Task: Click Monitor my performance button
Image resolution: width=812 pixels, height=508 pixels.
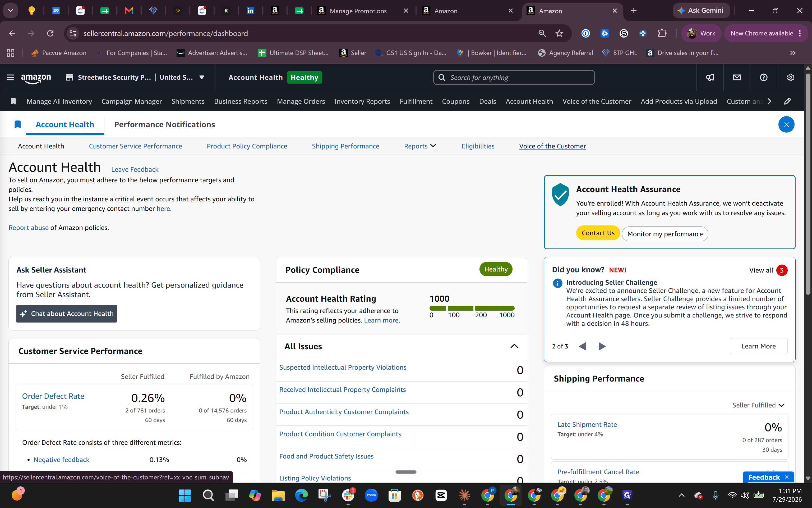Action: click(665, 234)
